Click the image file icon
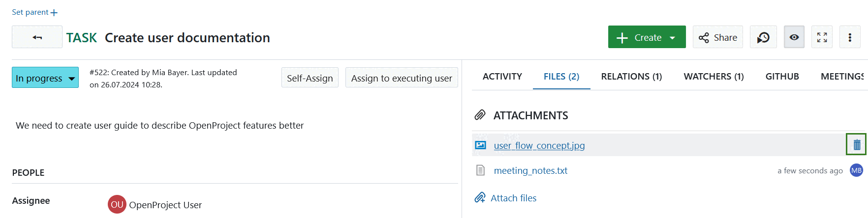 coord(480,145)
